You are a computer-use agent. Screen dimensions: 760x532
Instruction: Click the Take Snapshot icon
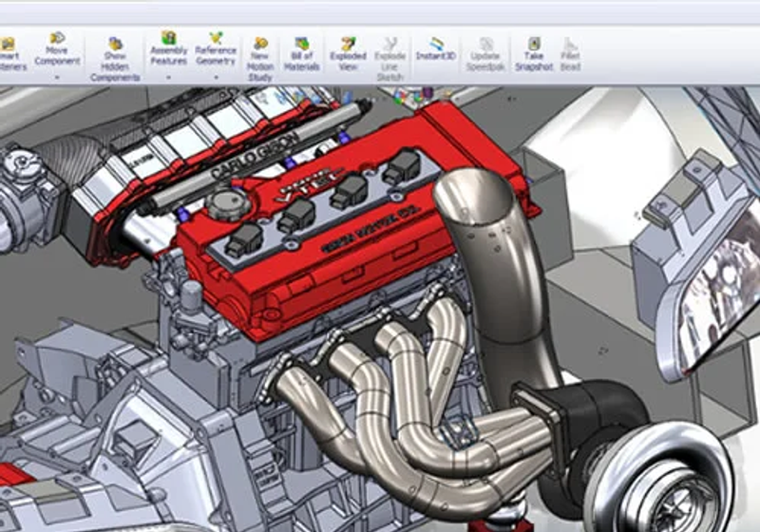534,44
